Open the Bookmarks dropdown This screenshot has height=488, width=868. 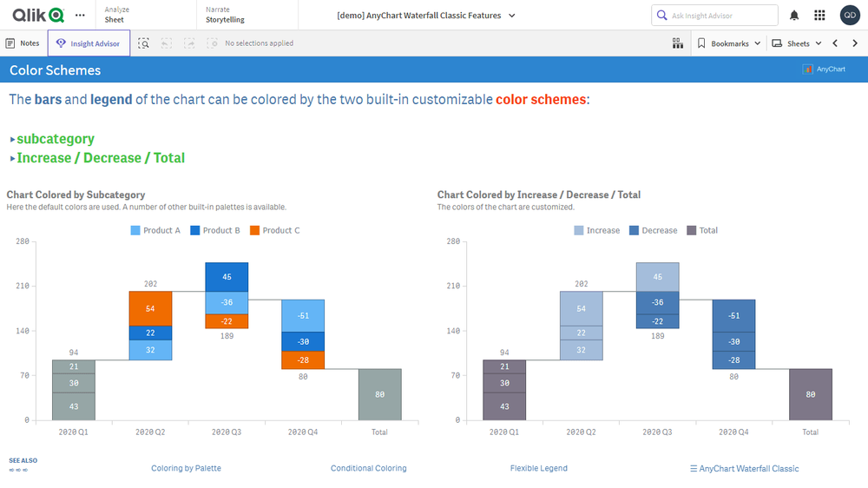pyautogui.click(x=729, y=43)
